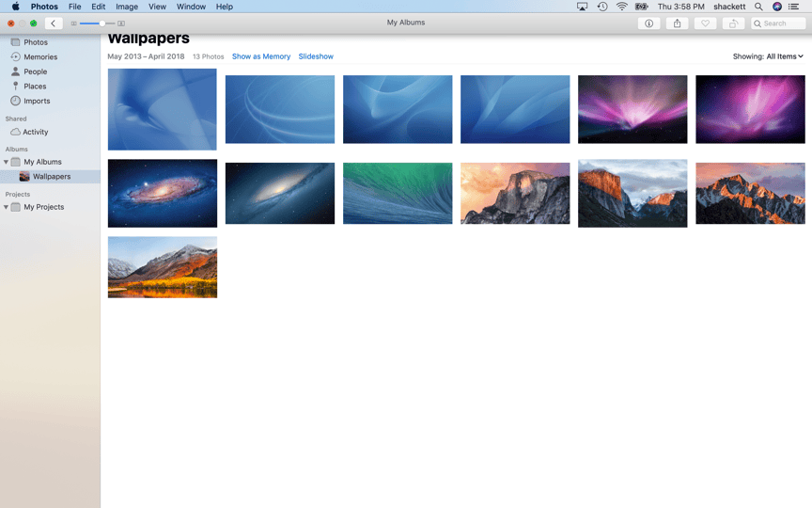Open People in the sidebar
The image size is (812, 508).
coord(35,71)
